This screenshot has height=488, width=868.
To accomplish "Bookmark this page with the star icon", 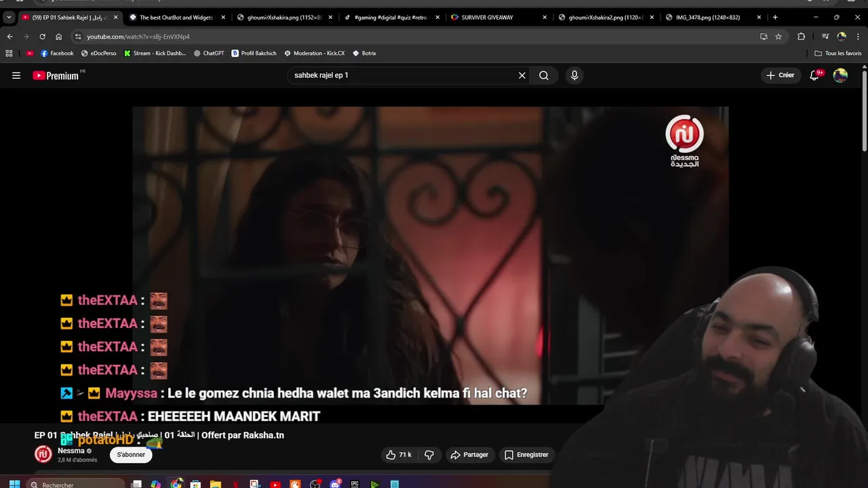I will click(778, 37).
